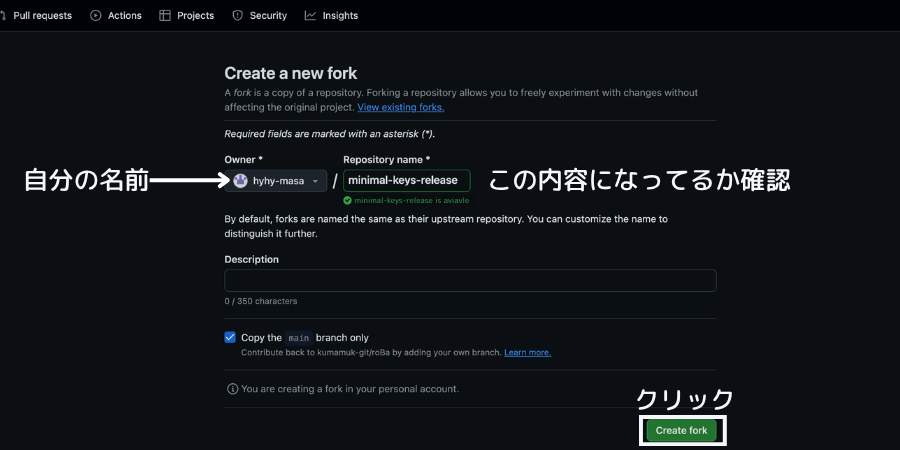Viewport: 900px width, 450px height.
Task: Open the Pull requests tab
Action: (42, 16)
